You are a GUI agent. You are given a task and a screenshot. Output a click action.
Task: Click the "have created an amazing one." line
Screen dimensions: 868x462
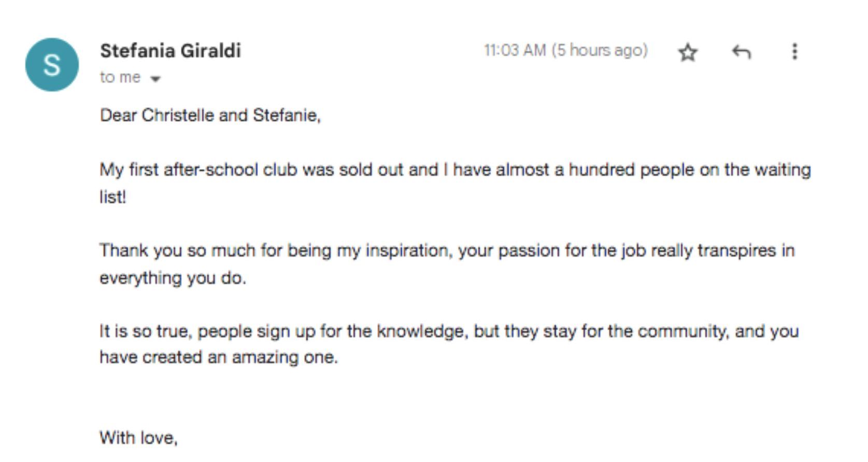coord(218,357)
